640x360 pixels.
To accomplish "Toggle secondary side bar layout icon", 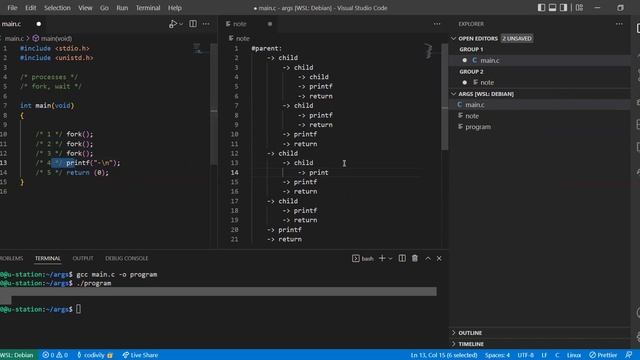I will click(x=563, y=8).
